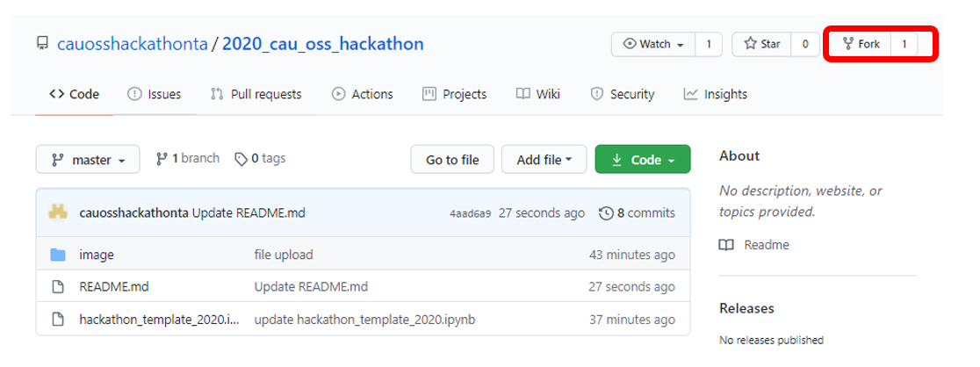Click the Wiki book icon
Viewport: 980px width, 367px height.
[523, 94]
